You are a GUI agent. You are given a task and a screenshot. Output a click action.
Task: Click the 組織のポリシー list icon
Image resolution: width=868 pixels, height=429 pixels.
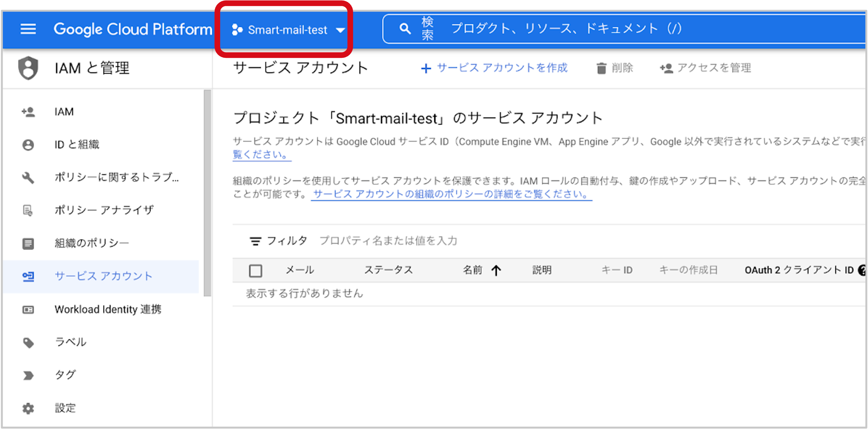point(28,243)
